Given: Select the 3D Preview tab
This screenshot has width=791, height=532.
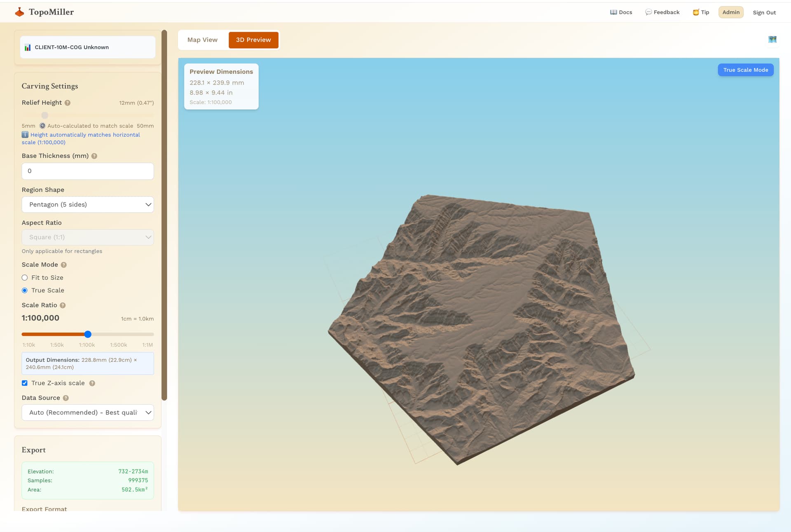Looking at the screenshot, I should 253,40.
